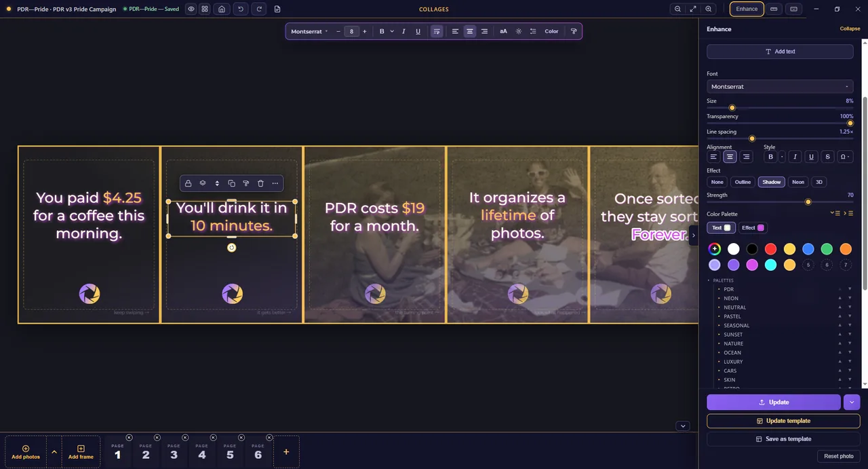Lock the selected text box
The height and width of the screenshot is (469, 868).
point(188,183)
